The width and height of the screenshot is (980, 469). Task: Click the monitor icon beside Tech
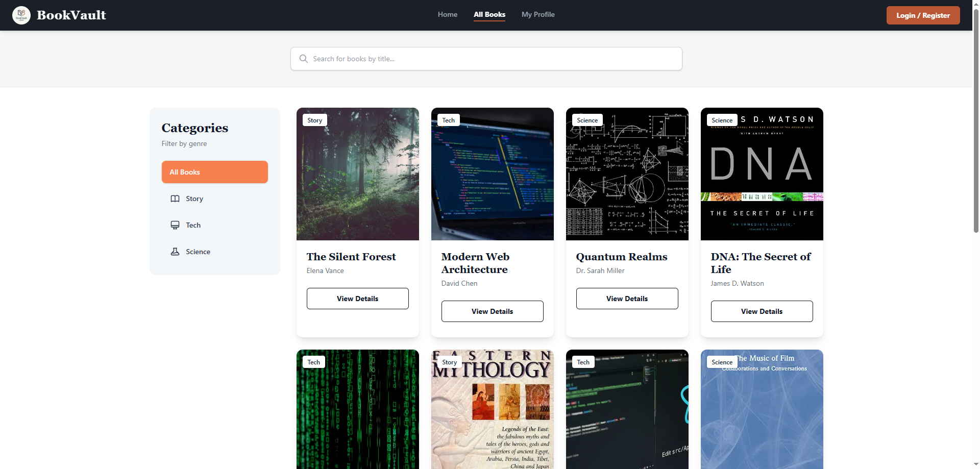click(175, 225)
